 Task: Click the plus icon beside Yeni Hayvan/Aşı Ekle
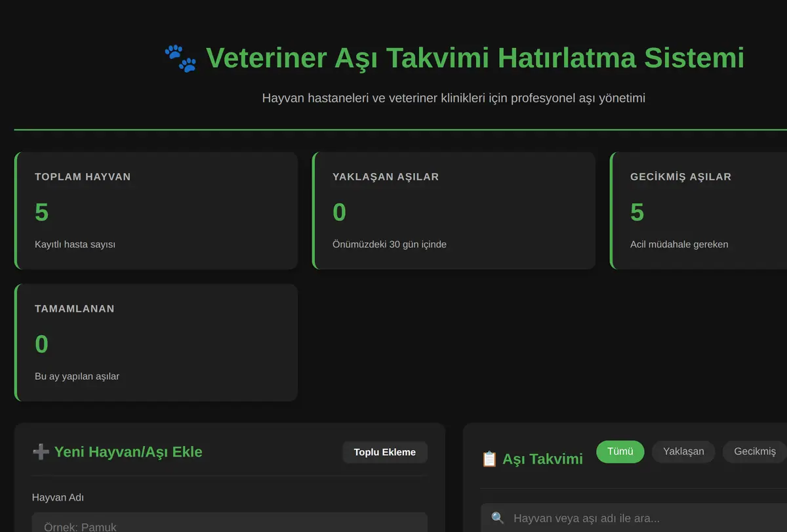[x=41, y=452]
